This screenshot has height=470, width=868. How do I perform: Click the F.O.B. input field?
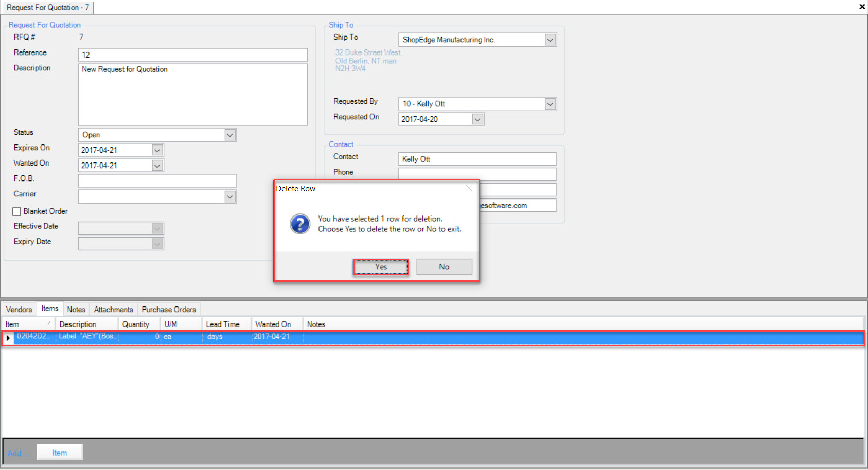[x=157, y=181]
